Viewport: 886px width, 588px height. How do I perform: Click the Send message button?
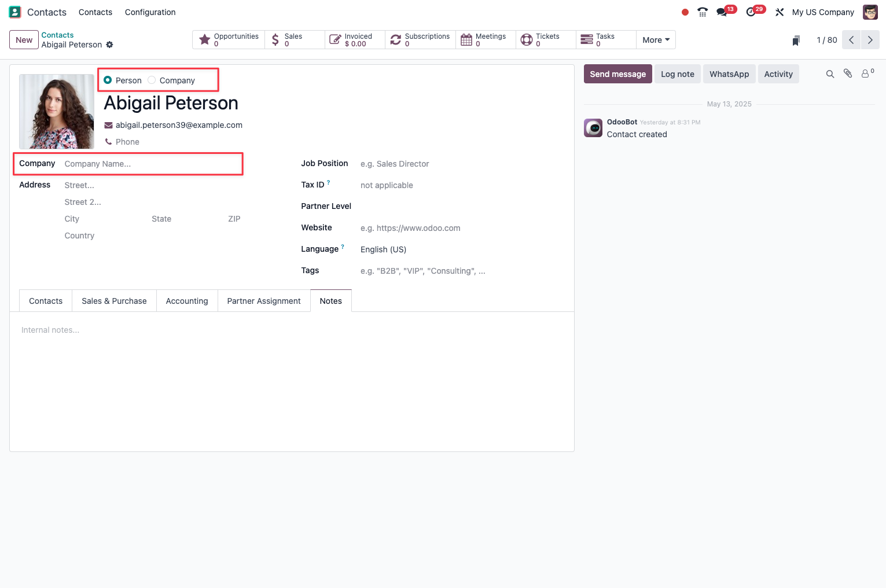pos(617,74)
